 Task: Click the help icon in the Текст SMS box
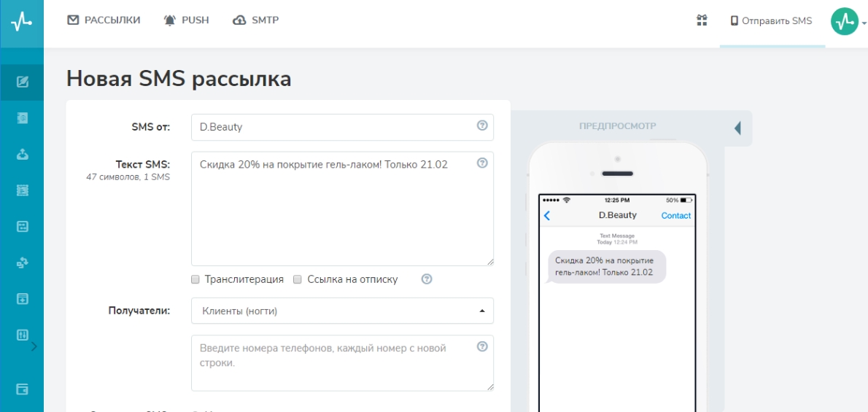[x=481, y=163]
